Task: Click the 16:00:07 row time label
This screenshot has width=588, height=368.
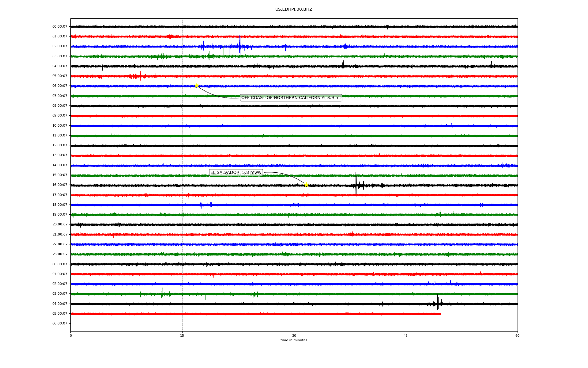Action: [60, 185]
